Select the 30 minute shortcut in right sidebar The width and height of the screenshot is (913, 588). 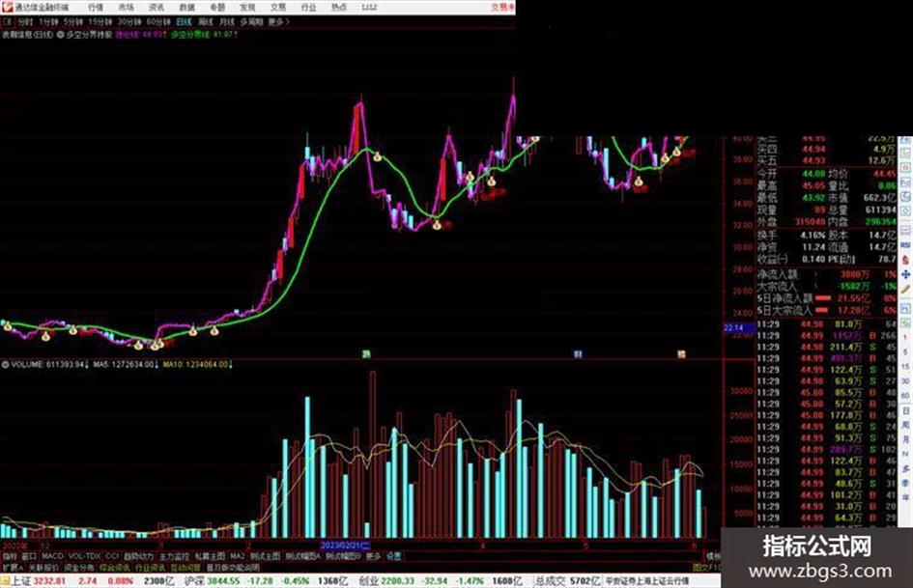tap(905, 380)
